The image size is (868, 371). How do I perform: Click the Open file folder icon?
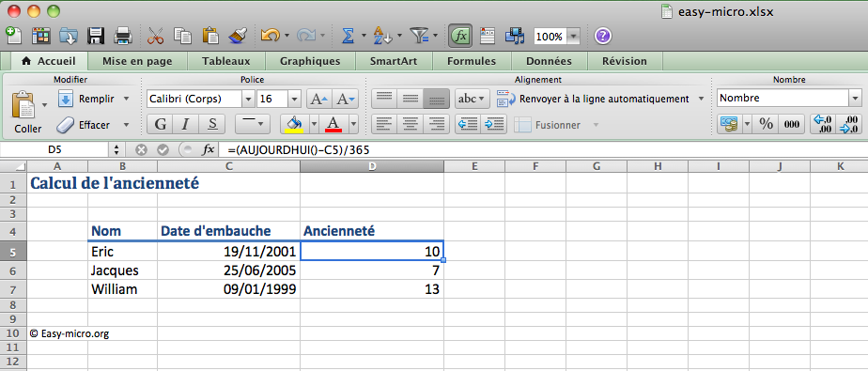click(x=69, y=36)
